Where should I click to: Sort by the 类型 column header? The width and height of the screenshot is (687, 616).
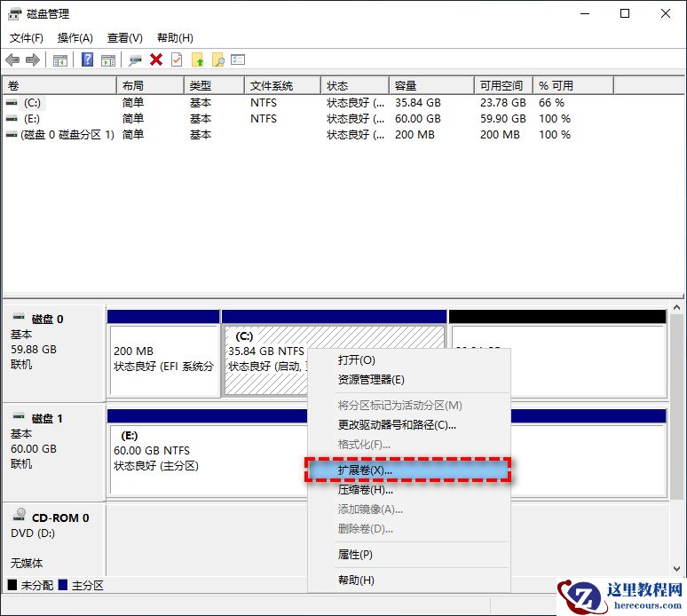click(214, 86)
